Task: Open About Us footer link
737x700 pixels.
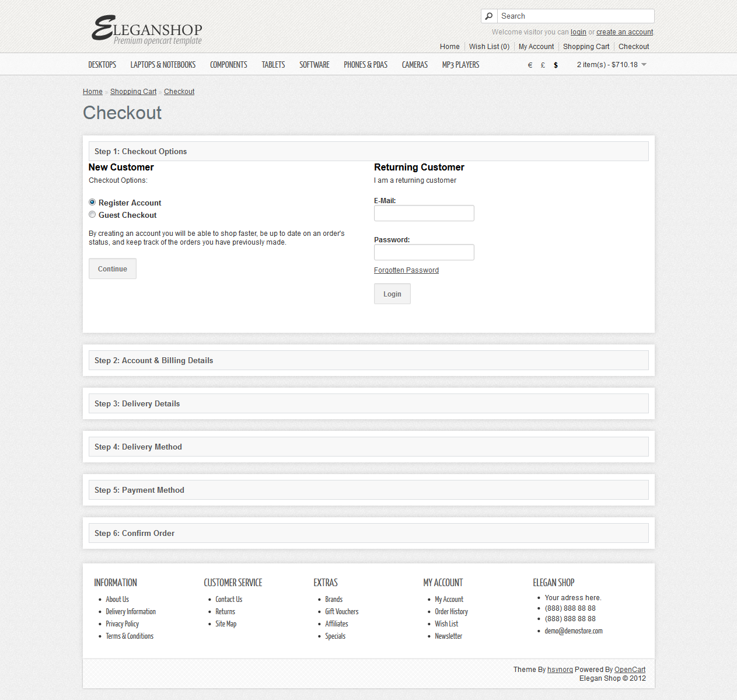Action: (117, 600)
